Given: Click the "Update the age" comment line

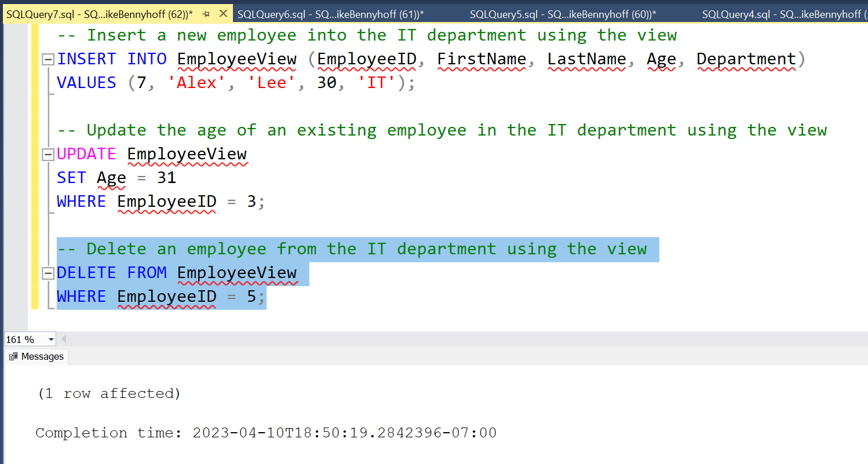Looking at the screenshot, I should 442,130.
